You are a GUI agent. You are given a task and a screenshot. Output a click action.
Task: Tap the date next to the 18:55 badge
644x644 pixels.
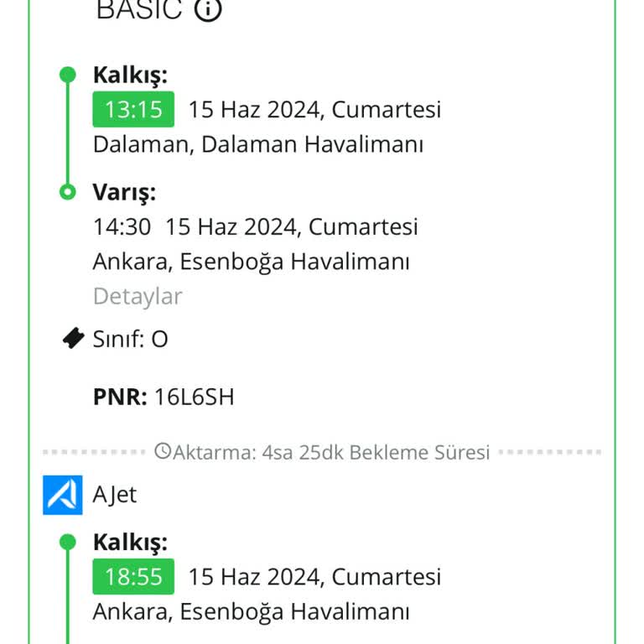click(314, 577)
